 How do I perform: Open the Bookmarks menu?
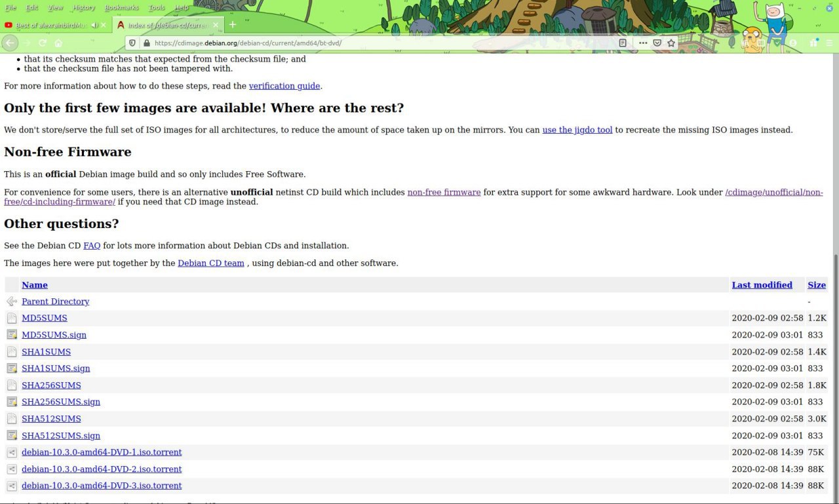click(x=122, y=7)
